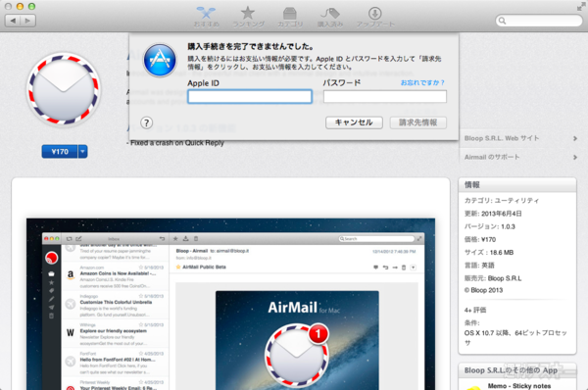This screenshot has width=588, height=390.
Task: Click the chevron beside Bloop S.R.L. Web サイト
Action: [x=575, y=139]
